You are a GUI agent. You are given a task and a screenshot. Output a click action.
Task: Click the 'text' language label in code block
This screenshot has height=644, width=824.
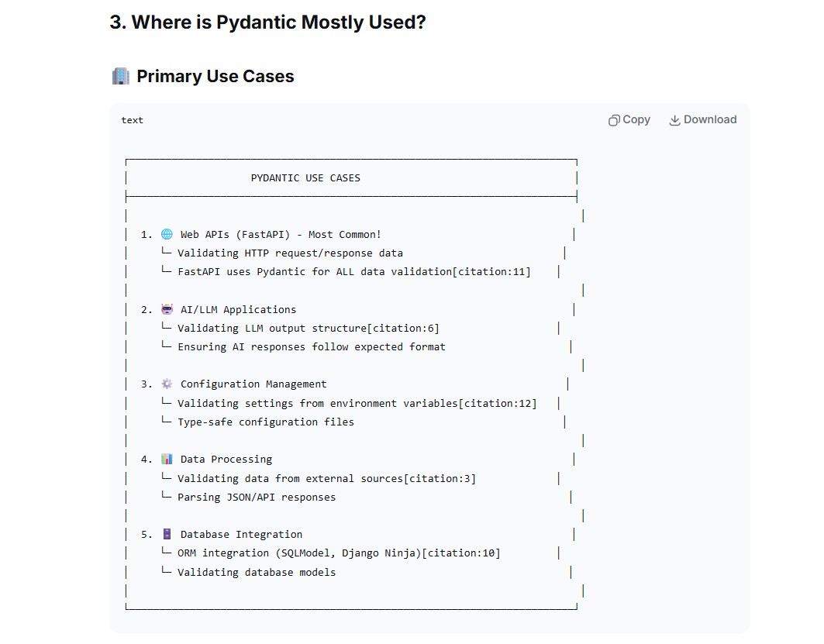coord(132,120)
